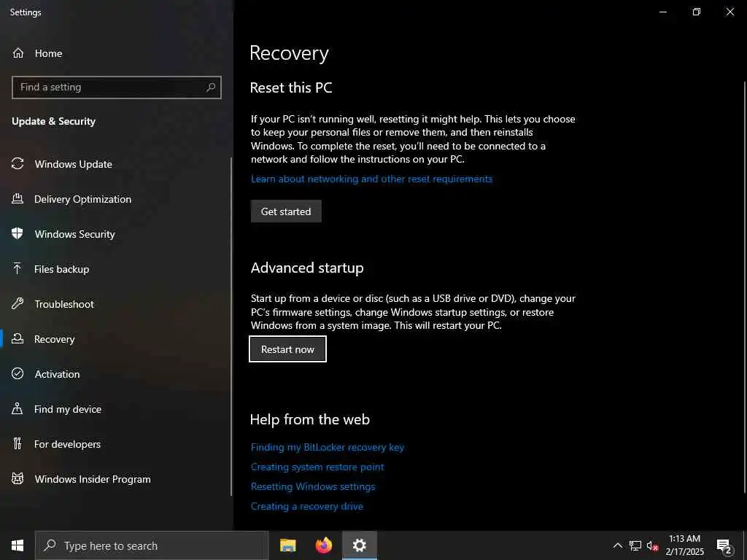This screenshot has width=747, height=560.
Task: Click the Activation checkmark circle icon
Action: (x=18, y=374)
